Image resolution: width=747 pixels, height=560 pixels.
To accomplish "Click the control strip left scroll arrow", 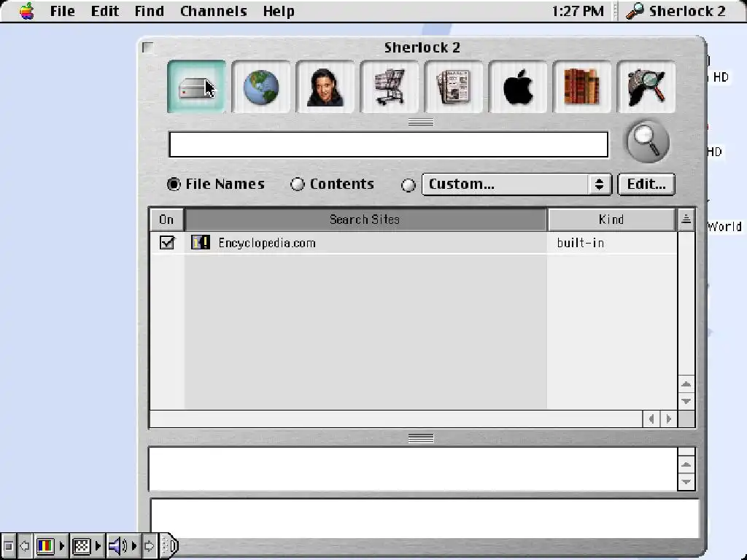I will [25, 545].
